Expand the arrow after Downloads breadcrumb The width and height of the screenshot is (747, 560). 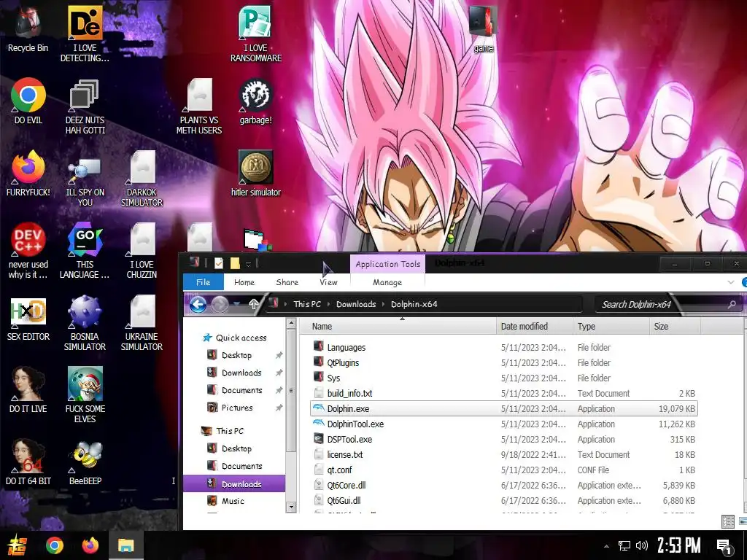click(383, 304)
